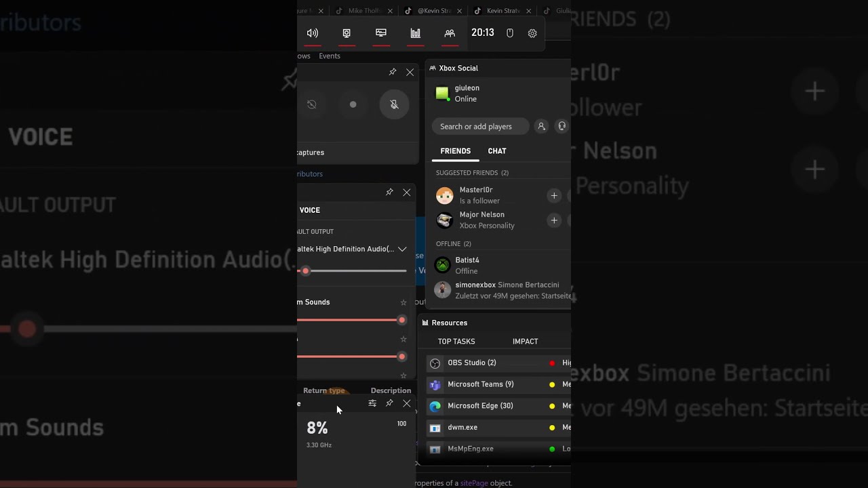The height and width of the screenshot is (488, 868).
Task: Record the last 30 seconds
Action: (312, 104)
